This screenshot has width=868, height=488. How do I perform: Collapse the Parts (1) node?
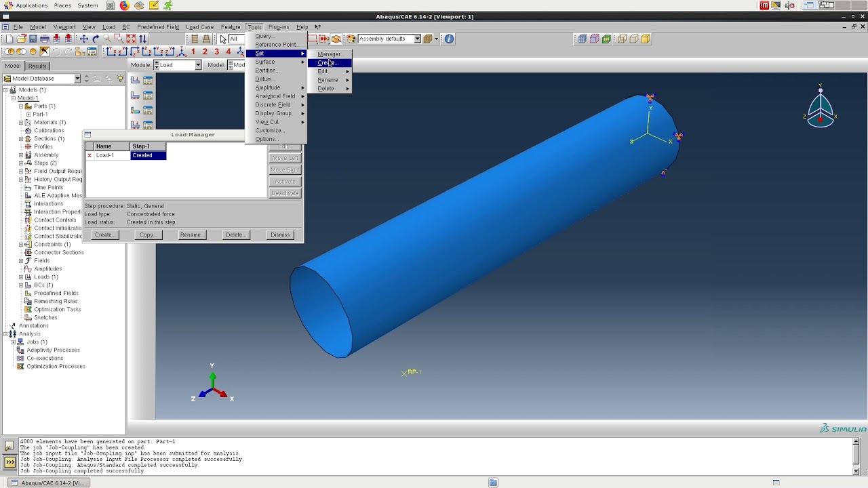21,106
